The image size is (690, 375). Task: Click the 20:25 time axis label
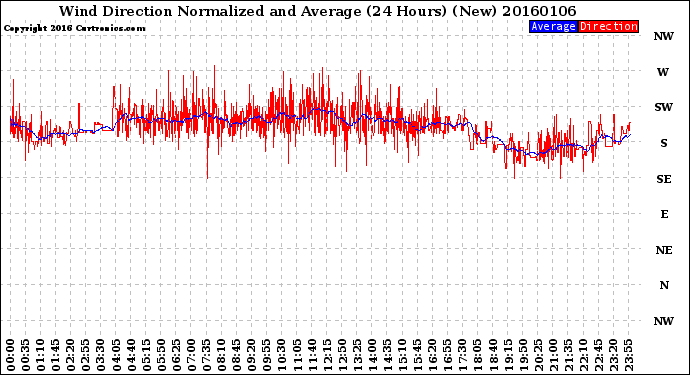point(538,355)
